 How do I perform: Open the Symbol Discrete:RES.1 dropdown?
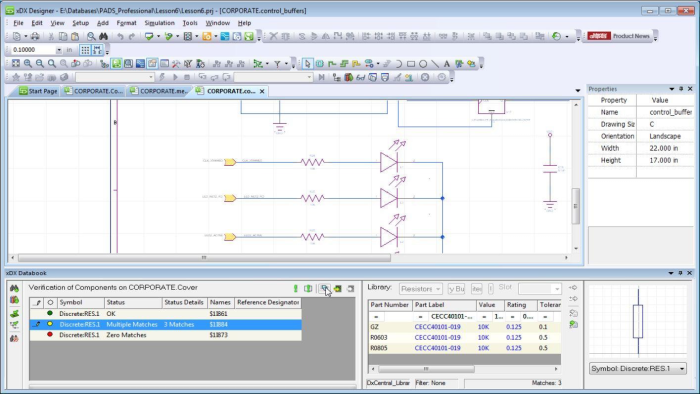click(x=638, y=369)
